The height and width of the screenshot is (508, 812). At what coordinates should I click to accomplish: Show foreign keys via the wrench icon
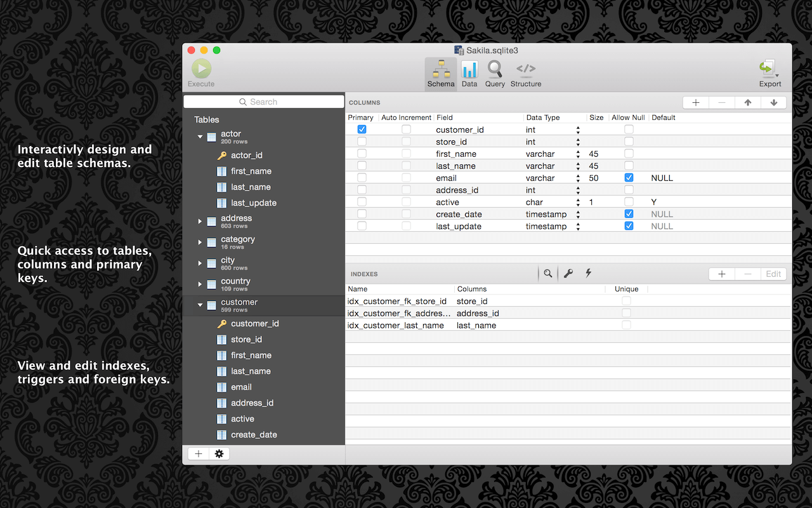coord(568,273)
